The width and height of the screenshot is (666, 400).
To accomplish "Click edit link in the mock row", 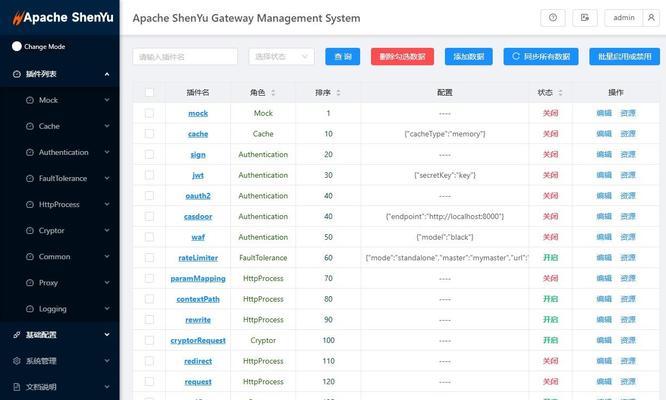I will [604, 113].
